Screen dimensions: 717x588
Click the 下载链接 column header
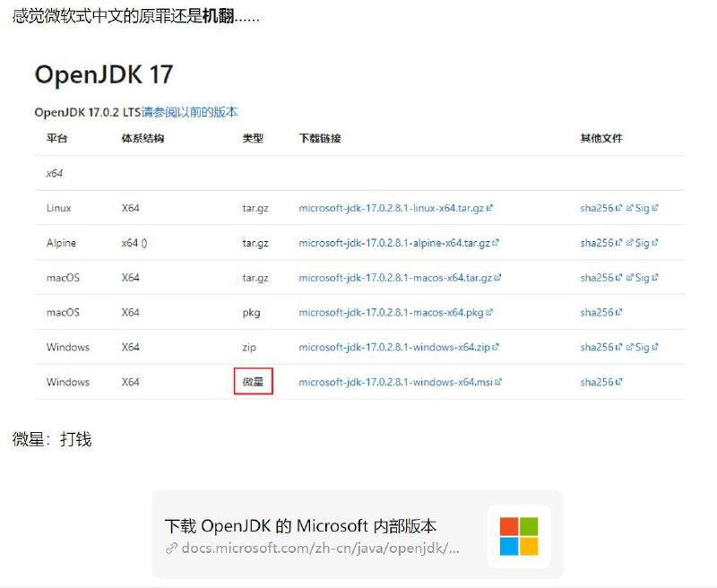point(320,139)
